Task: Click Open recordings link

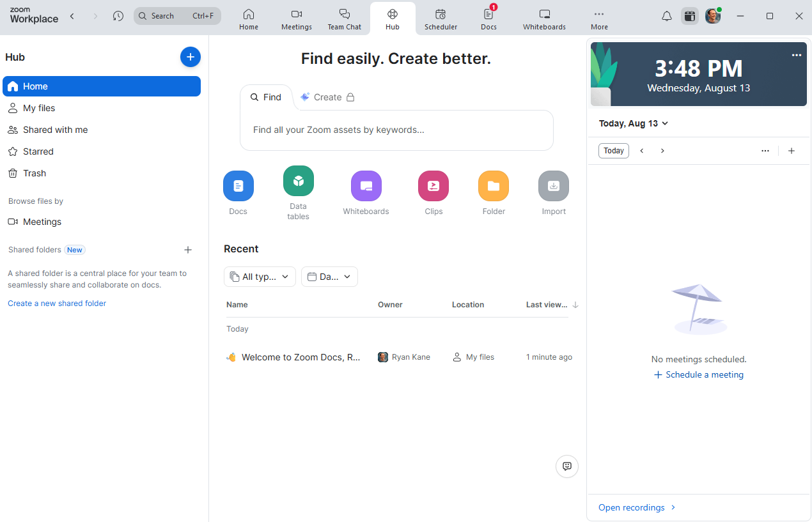Action: (637, 507)
